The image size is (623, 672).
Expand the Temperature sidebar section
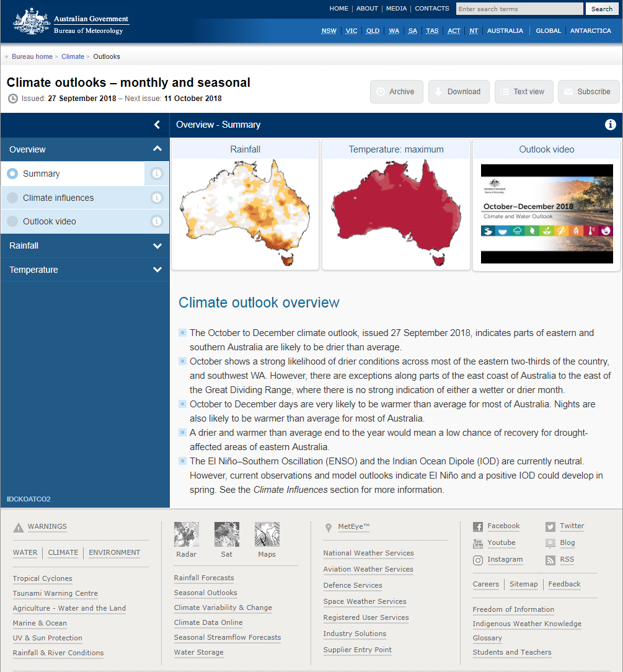coord(157,270)
